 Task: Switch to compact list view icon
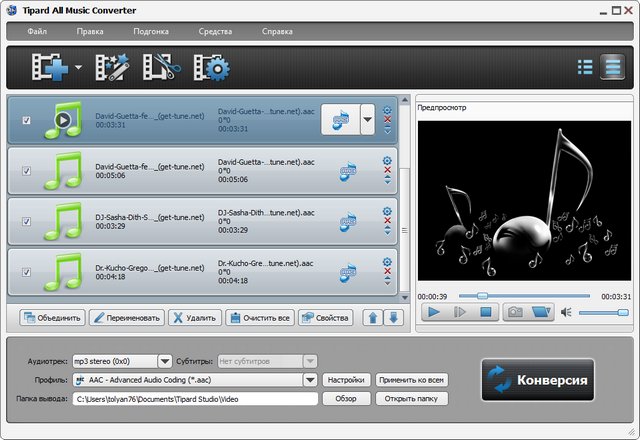586,68
